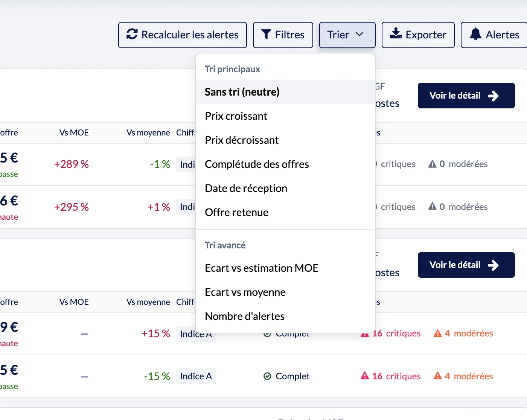Sort by Date de réception
The width and height of the screenshot is (527, 420).
[285, 188]
